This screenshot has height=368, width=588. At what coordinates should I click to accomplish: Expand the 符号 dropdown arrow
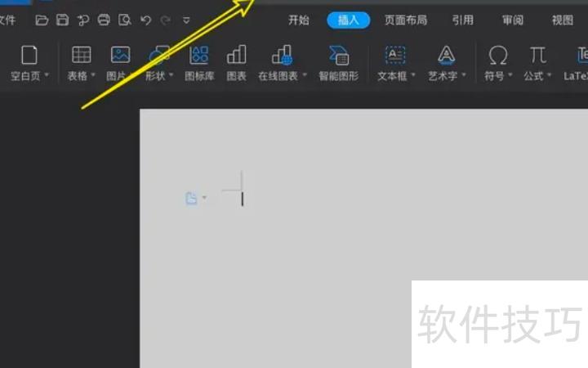510,75
